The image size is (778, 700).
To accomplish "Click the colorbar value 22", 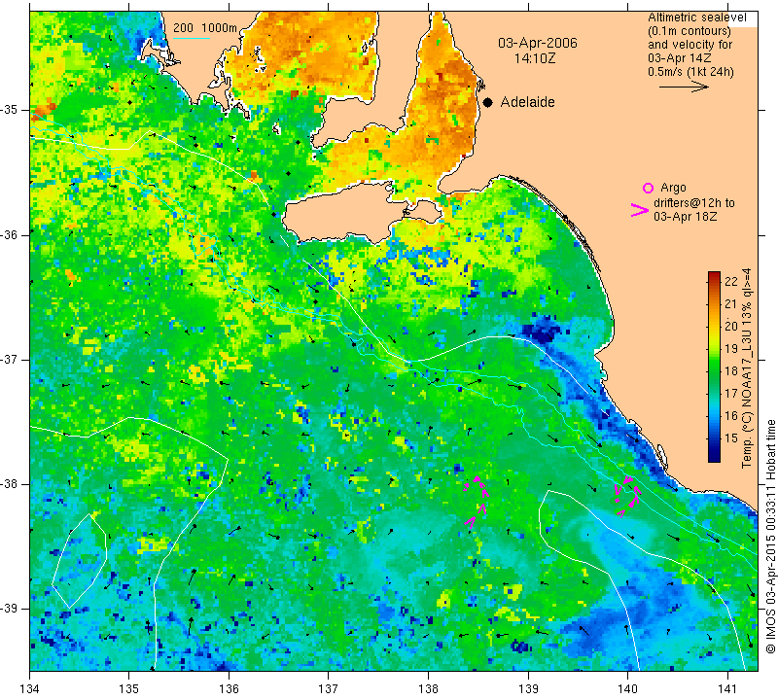I will click(731, 281).
